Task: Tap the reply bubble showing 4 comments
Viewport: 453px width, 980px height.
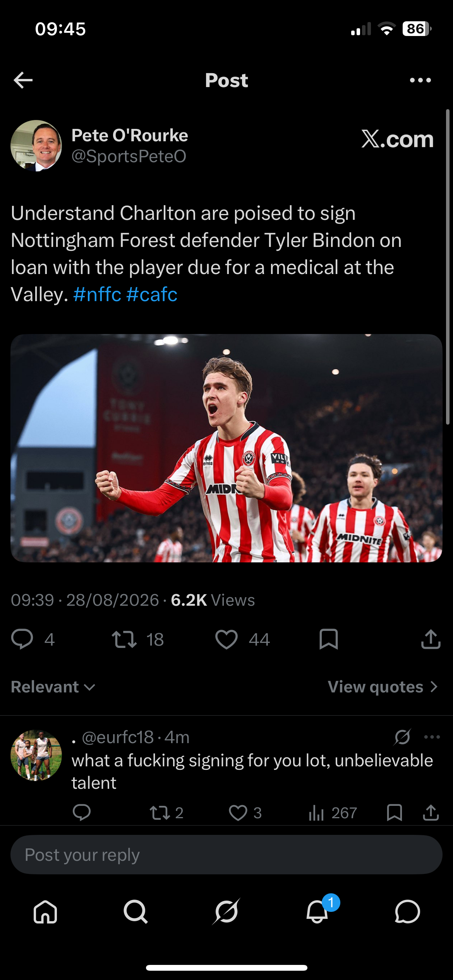Action: pos(22,639)
